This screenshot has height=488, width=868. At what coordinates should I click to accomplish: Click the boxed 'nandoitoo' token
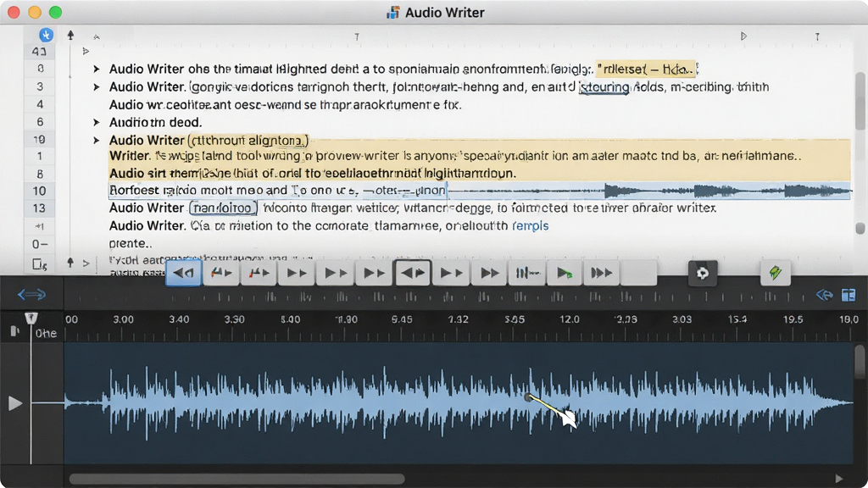pos(223,208)
